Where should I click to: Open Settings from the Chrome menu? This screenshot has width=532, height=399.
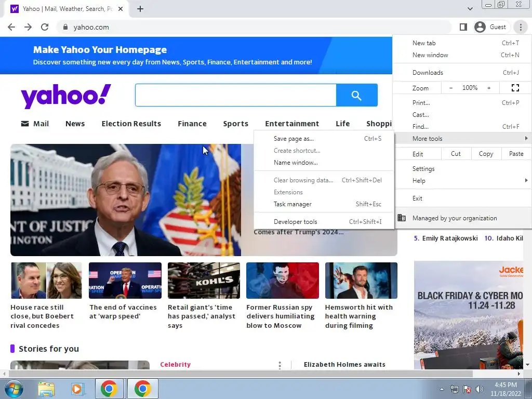(462, 169)
